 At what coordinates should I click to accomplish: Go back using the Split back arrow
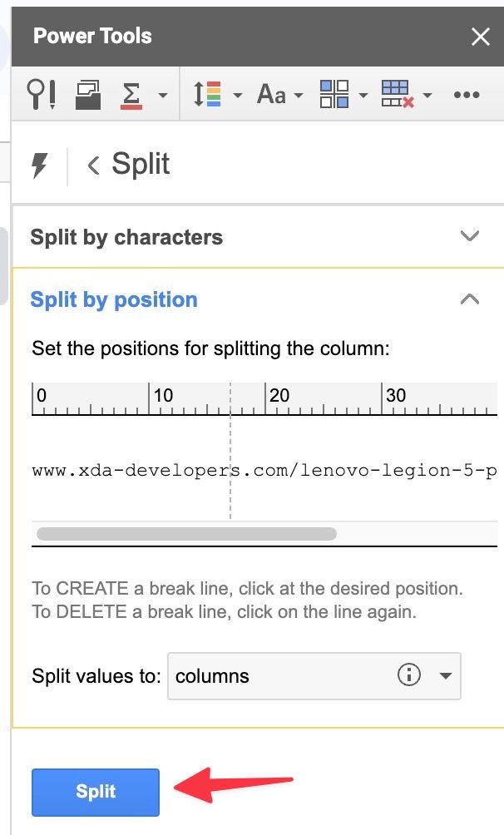tap(93, 166)
